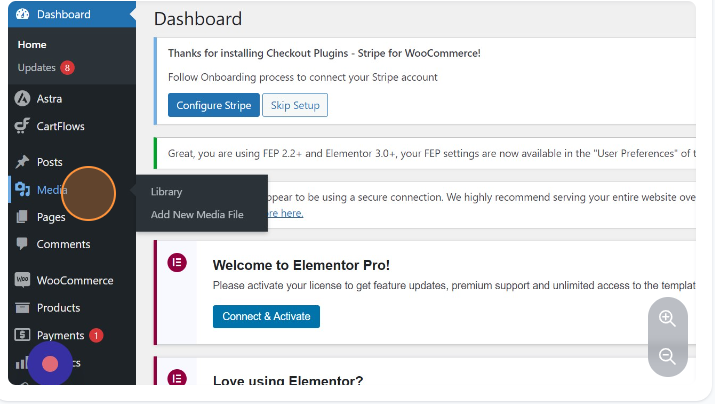The height and width of the screenshot is (404, 715).
Task: Click the Dashboard gauge icon
Action: click(x=22, y=14)
